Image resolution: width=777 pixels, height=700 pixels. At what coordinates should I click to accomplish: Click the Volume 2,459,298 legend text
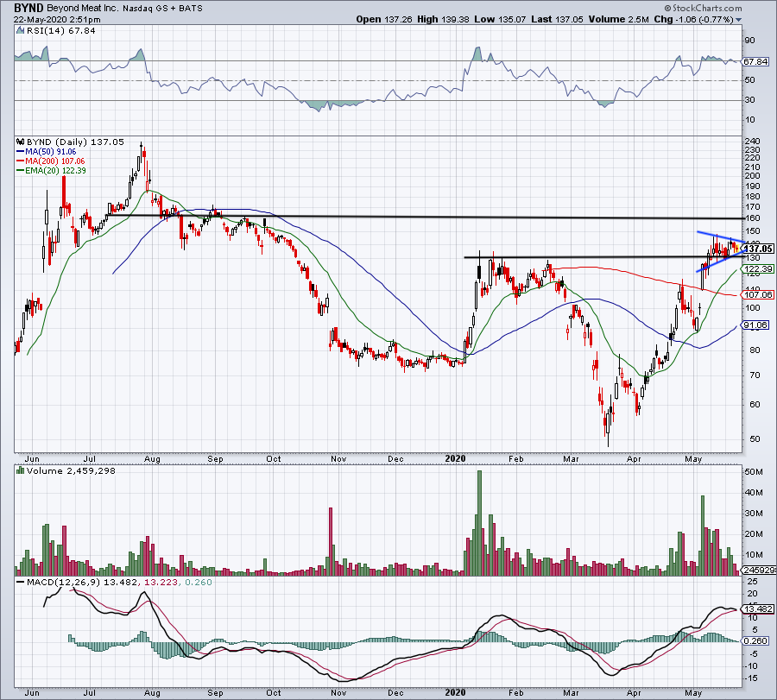tap(71, 470)
